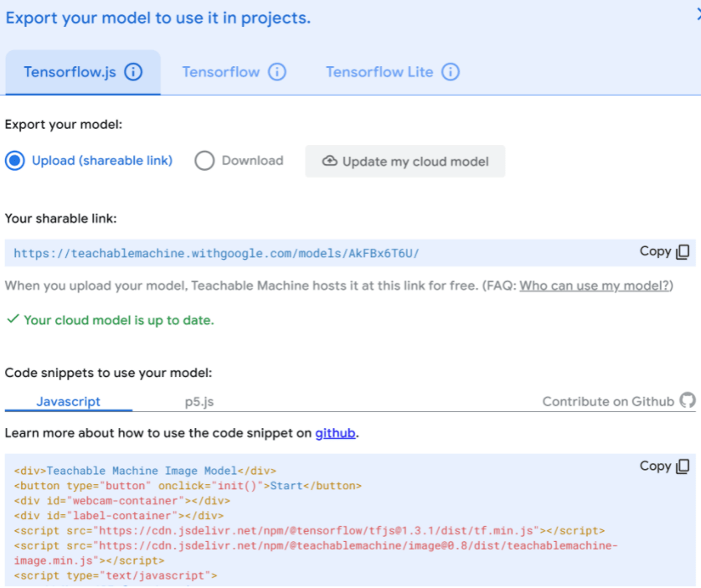Click the webcam-container div code line
This screenshot has width=701, height=588.
(122, 501)
